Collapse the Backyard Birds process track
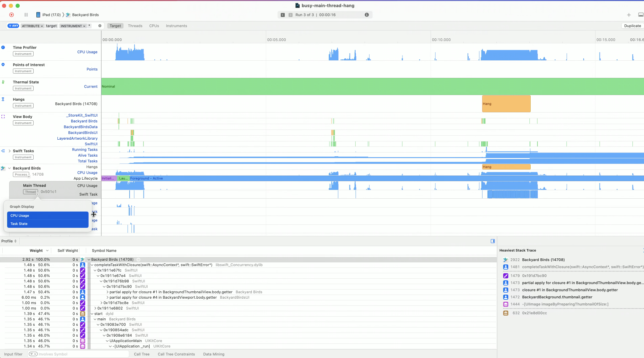Image resolution: width=644 pixels, height=358 pixels. 10,168
